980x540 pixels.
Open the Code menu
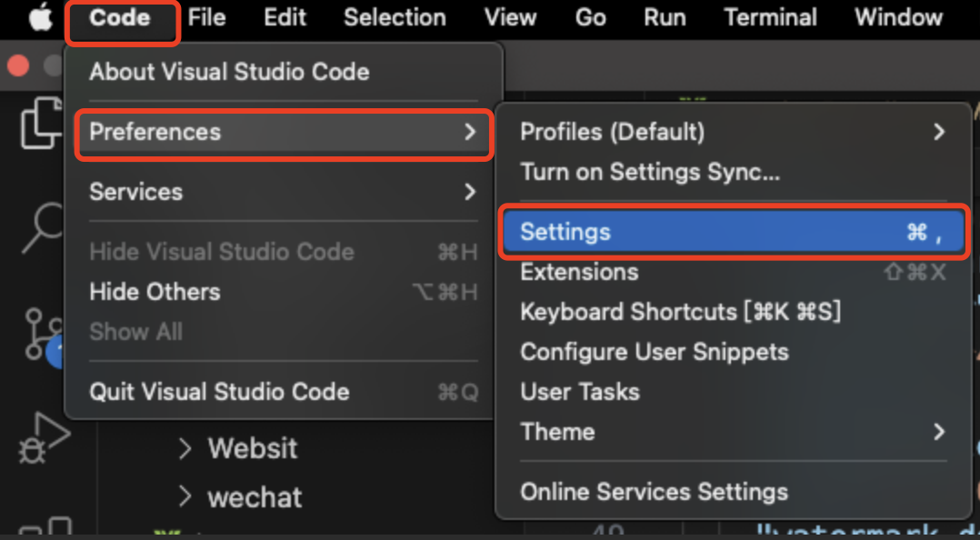[x=119, y=17]
